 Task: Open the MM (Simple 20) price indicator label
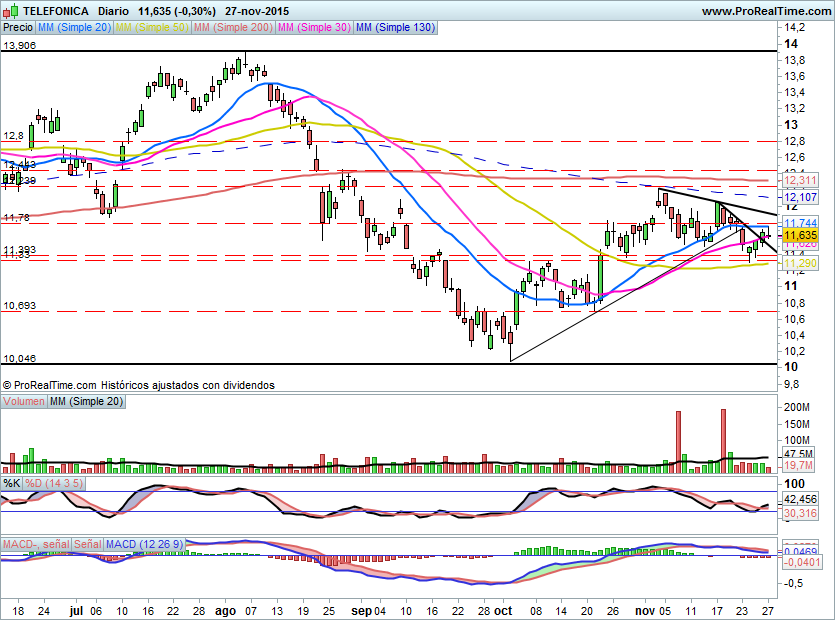click(74, 27)
